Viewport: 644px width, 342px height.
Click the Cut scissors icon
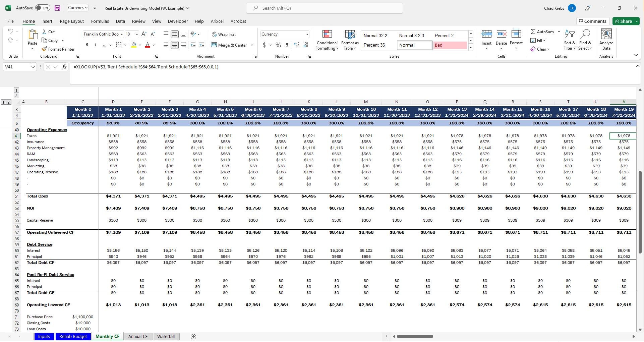click(44, 32)
